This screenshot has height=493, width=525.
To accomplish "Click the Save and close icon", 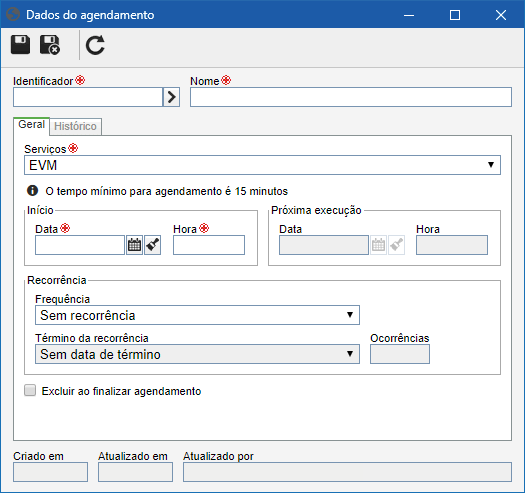I will point(50,45).
